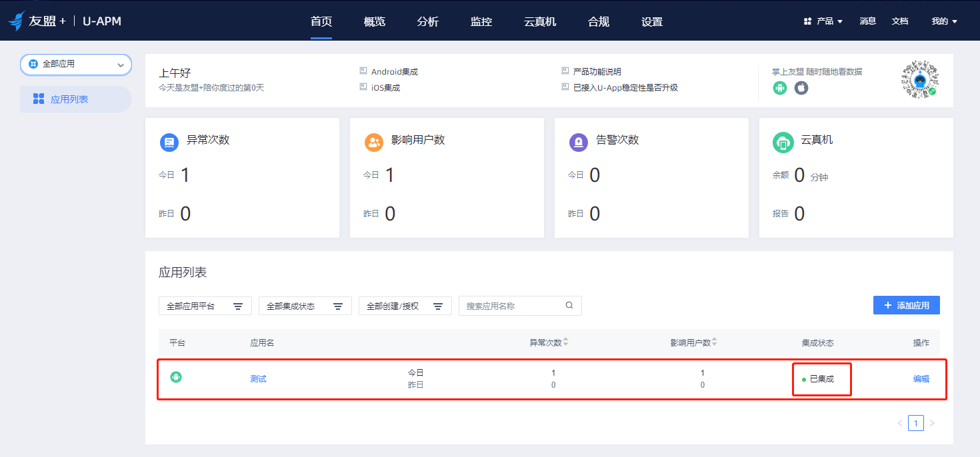Click the 搜索应用名称 input field

[x=513, y=305]
